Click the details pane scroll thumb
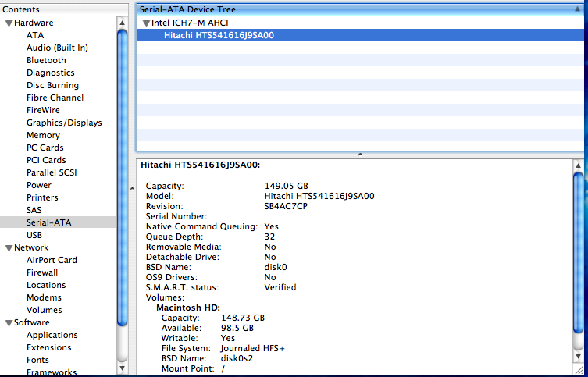588x377 pixels. click(579, 252)
